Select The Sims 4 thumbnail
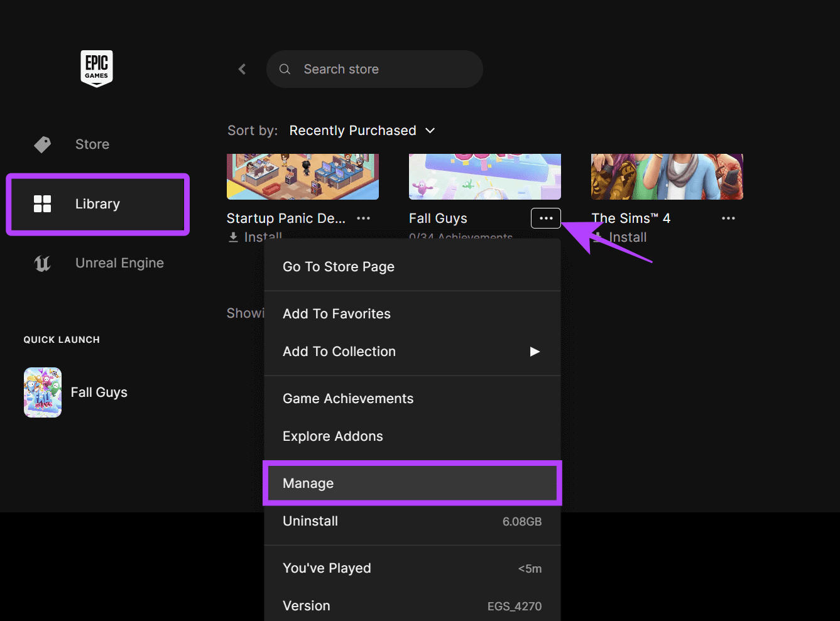Image resolution: width=840 pixels, height=621 pixels. [x=667, y=176]
